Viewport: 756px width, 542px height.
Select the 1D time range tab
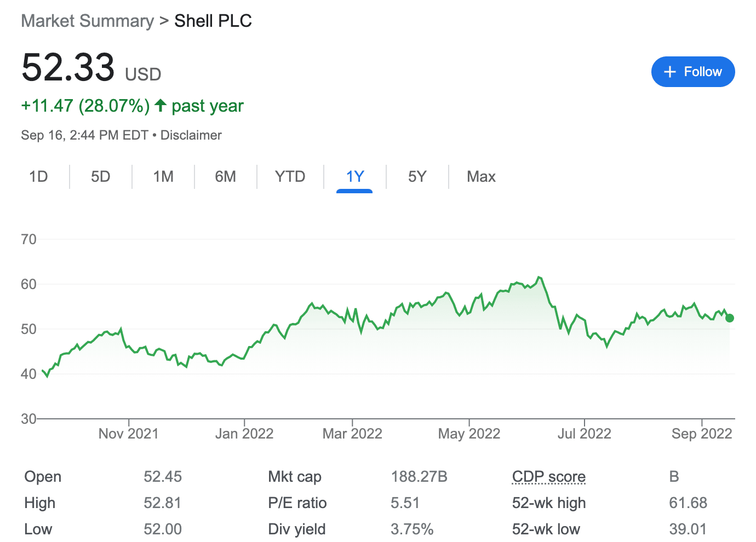38,176
